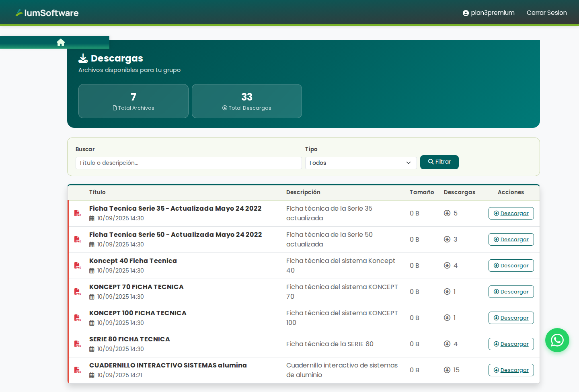Click Cerrar Sesion in the top bar
The width and height of the screenshot is (579, 392).
point(546,13)
